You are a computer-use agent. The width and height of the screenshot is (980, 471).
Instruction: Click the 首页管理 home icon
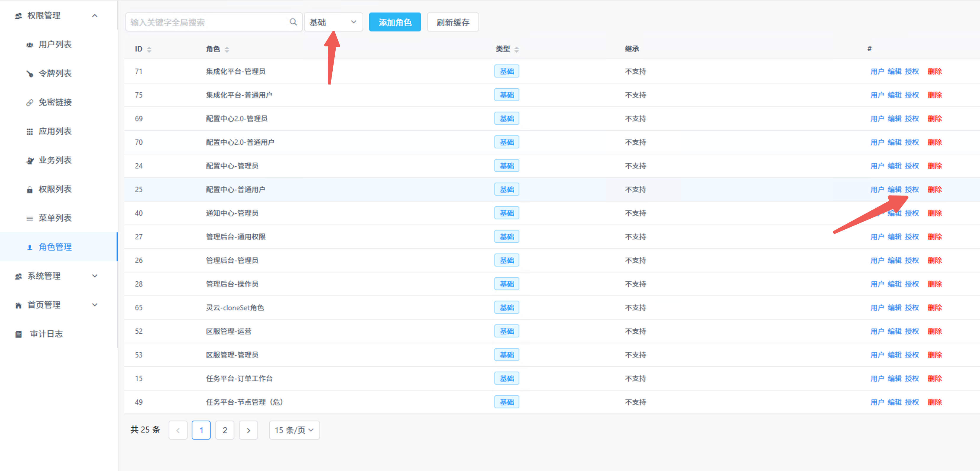[x=18, y=305]
